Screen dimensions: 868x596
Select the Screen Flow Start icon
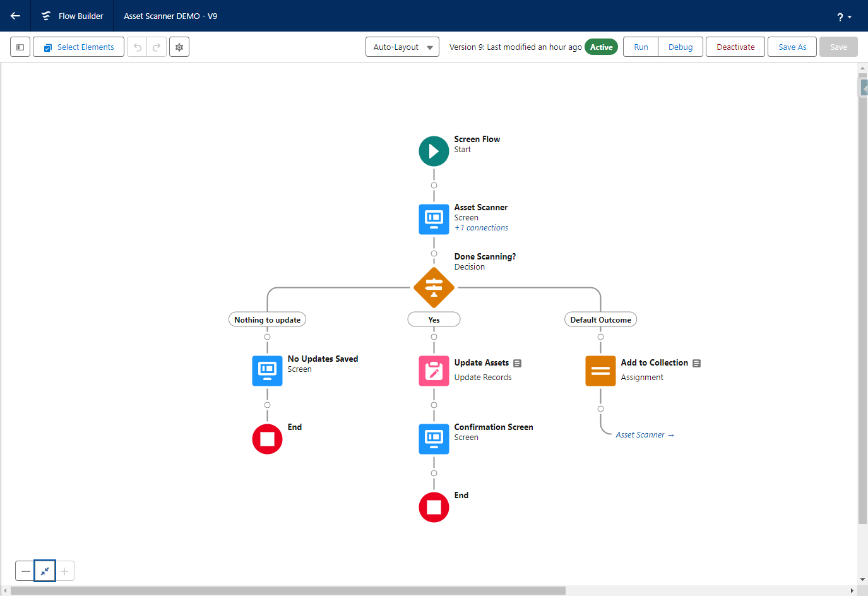(434, 152)
